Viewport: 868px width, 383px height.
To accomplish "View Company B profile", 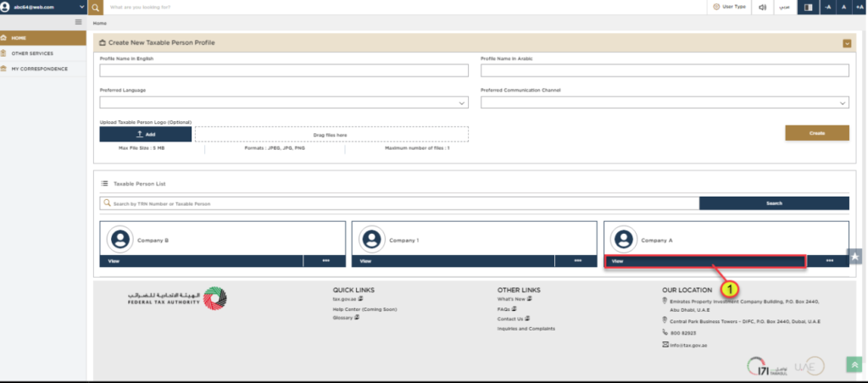I will tap(201, 261).
